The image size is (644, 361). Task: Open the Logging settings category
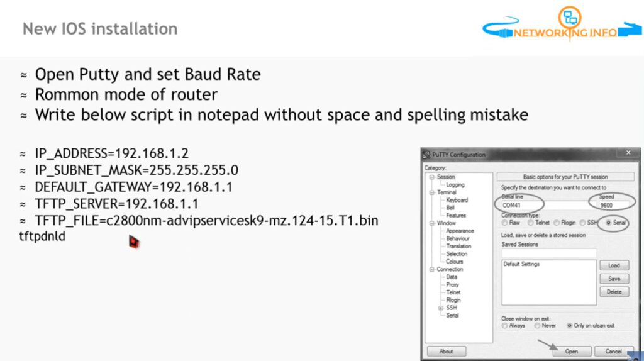tap(455, 185)
